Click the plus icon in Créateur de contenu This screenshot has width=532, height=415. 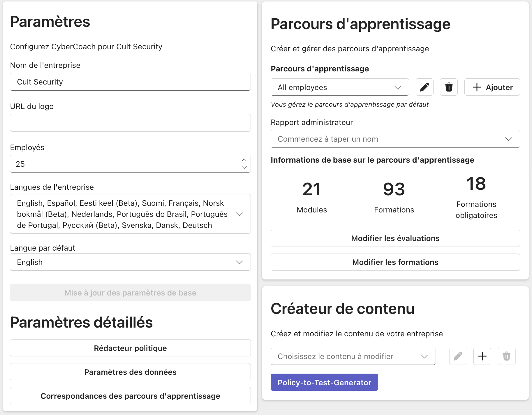point(482,356)
